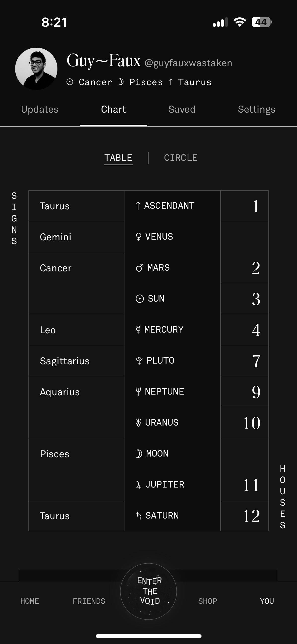Tap the profile photo avatar
Image resolution: width=297 pixels, height=644 pixels.
click(x=36, y=69)
